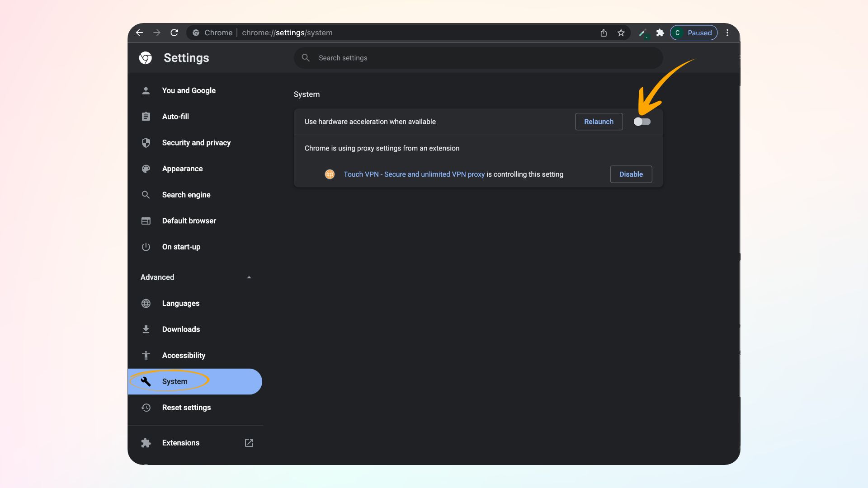Click the wrench System icon
This screenshot has width=868, height=488.
point(146,381)
